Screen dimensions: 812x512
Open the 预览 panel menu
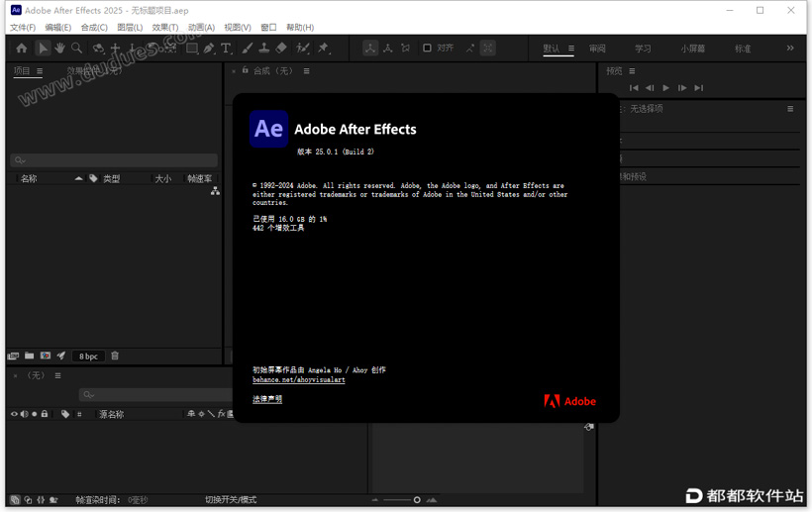(632, 71)
